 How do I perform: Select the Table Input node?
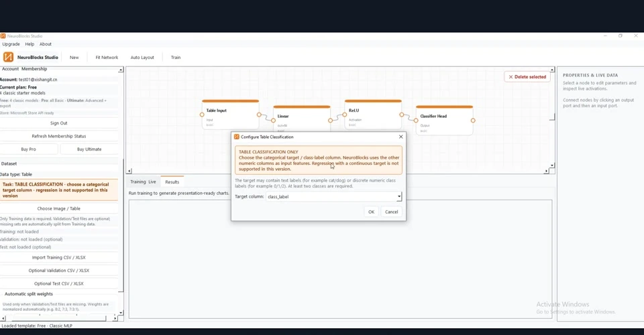pos(230,115)
